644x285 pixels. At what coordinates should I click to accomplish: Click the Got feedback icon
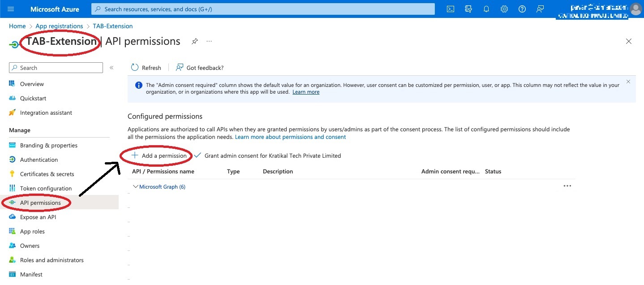click(180, 67)
